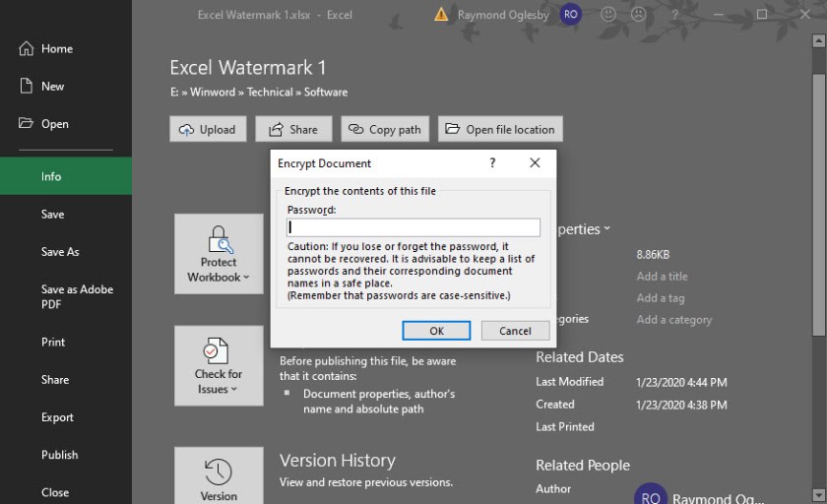
Task: Click the Upload button
Action: [x=208, y=129]
